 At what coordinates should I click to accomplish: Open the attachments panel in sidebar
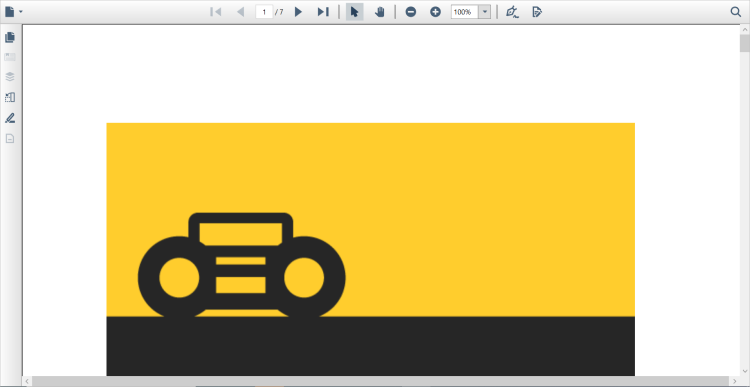pos(10,139)
